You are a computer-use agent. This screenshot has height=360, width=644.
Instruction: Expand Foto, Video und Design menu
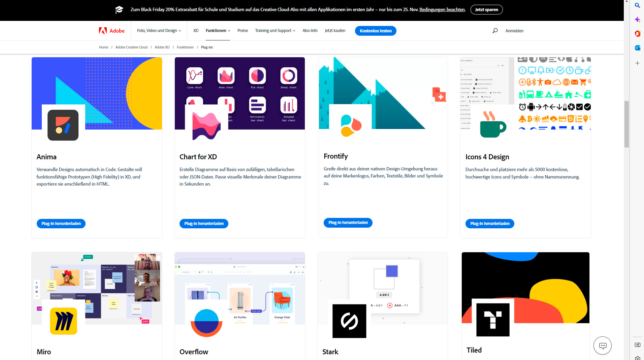pos(159,31)
